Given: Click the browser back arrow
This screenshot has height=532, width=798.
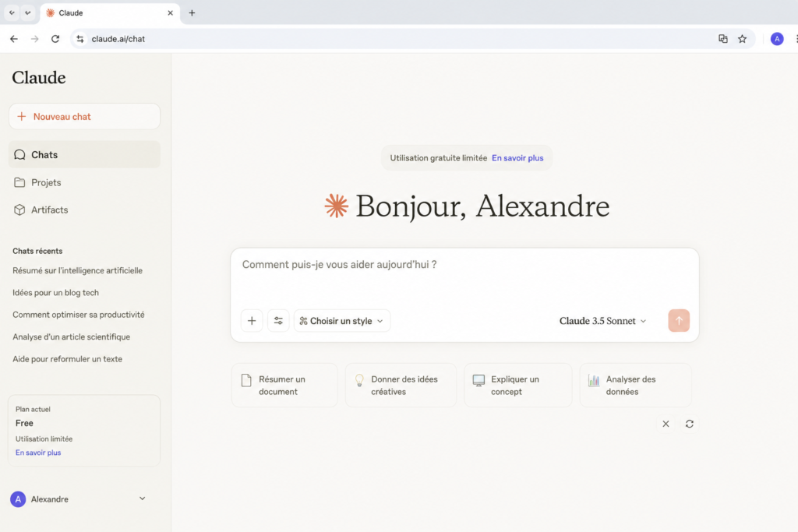Looking at the screenshot, I should coord(14,39).
